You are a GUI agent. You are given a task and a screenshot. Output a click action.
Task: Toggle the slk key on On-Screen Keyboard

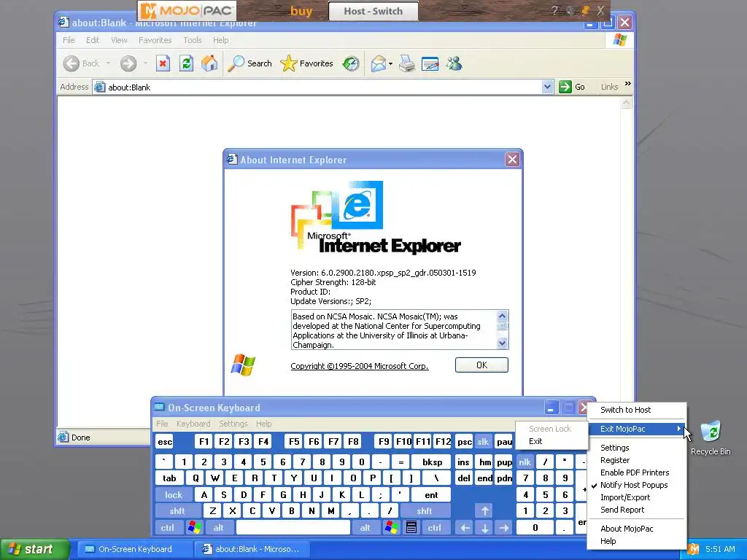[x=483, y=441]
